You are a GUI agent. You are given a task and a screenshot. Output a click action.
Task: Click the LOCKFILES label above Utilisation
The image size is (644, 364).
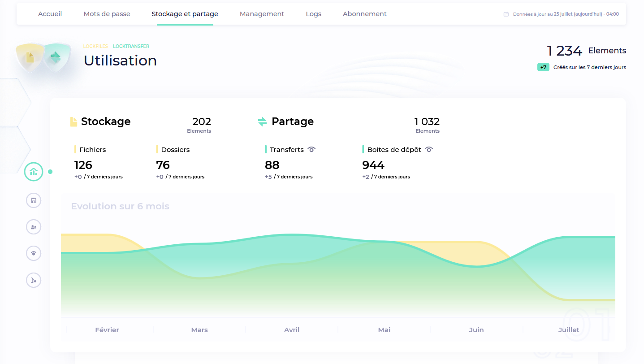click(95, 46)
